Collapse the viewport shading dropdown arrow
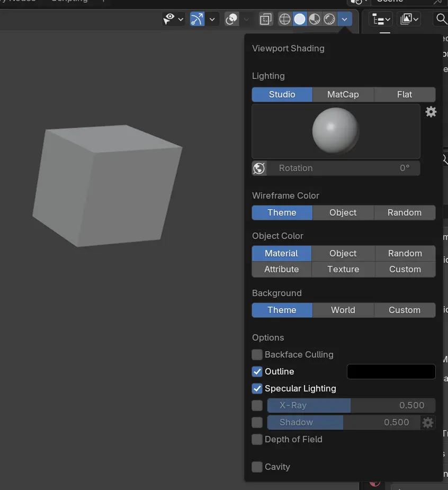Screen dimensions: 448x490 345,20
